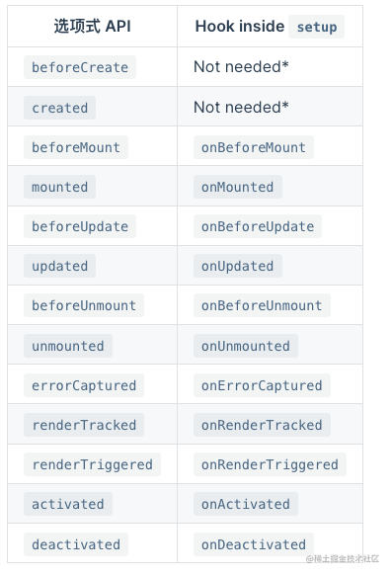Click the onUnmounted hook tag

(x=246, y=346)
